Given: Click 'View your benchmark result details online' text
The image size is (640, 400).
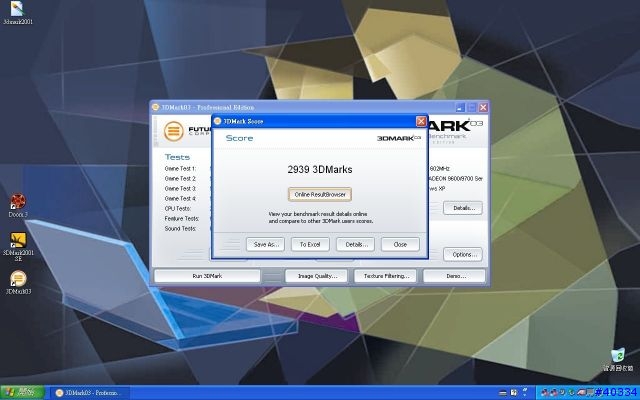Looking at the screenshot, I should (318, 214).
